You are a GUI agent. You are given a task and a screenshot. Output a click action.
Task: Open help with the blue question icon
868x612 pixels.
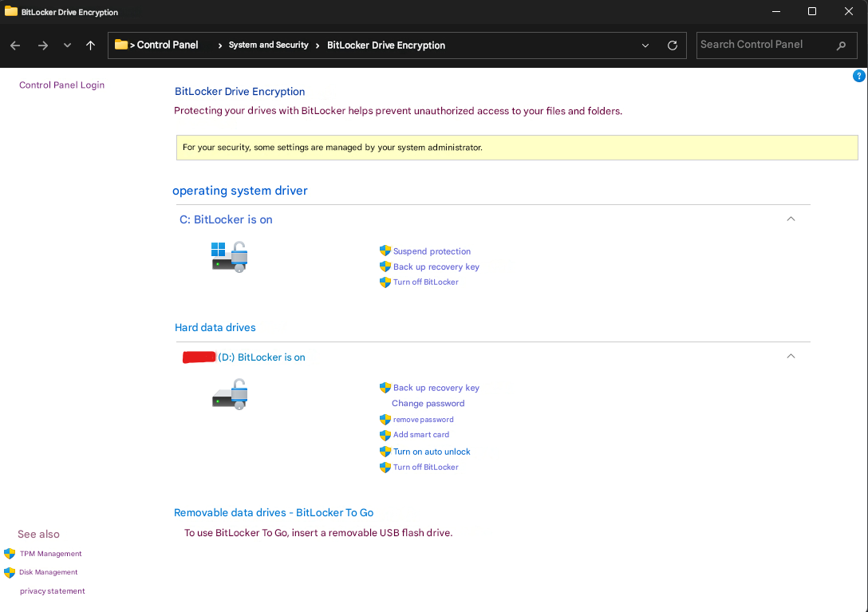859,76
